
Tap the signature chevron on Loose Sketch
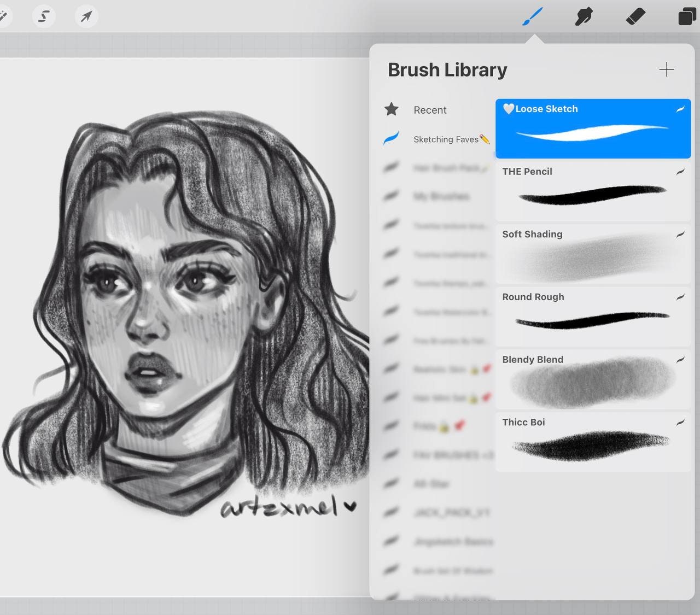click(x=680, y=109)
